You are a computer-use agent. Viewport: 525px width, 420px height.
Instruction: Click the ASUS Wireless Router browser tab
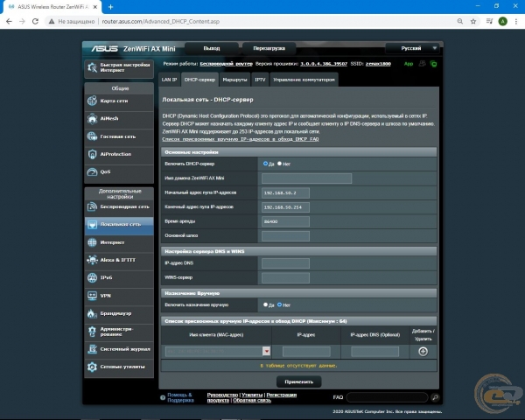pos(52,7)
